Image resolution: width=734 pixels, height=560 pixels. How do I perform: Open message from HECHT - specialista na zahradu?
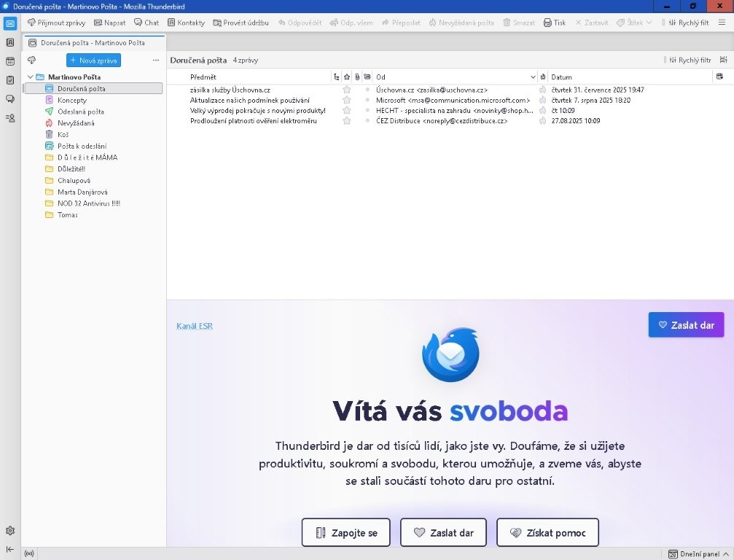click(x=450, y=111)
